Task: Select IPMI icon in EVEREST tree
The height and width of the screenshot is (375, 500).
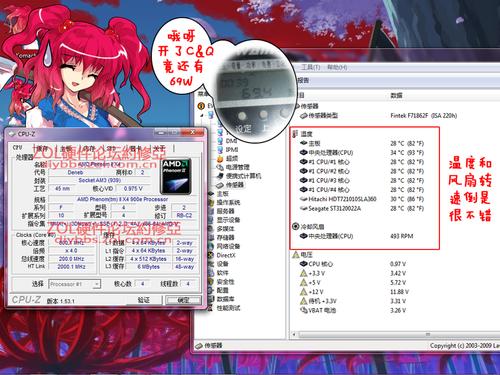Action: click(220, 150)
